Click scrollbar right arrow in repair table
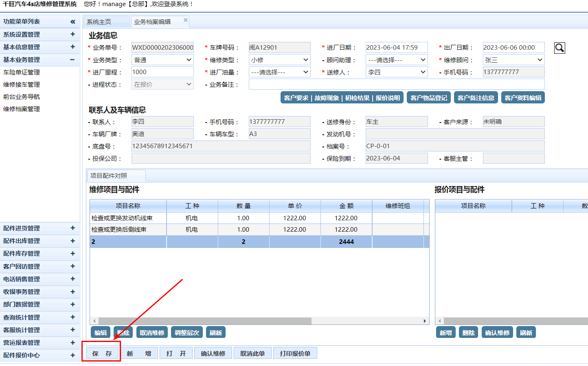The image size is (588, 366). pos(425,321)
